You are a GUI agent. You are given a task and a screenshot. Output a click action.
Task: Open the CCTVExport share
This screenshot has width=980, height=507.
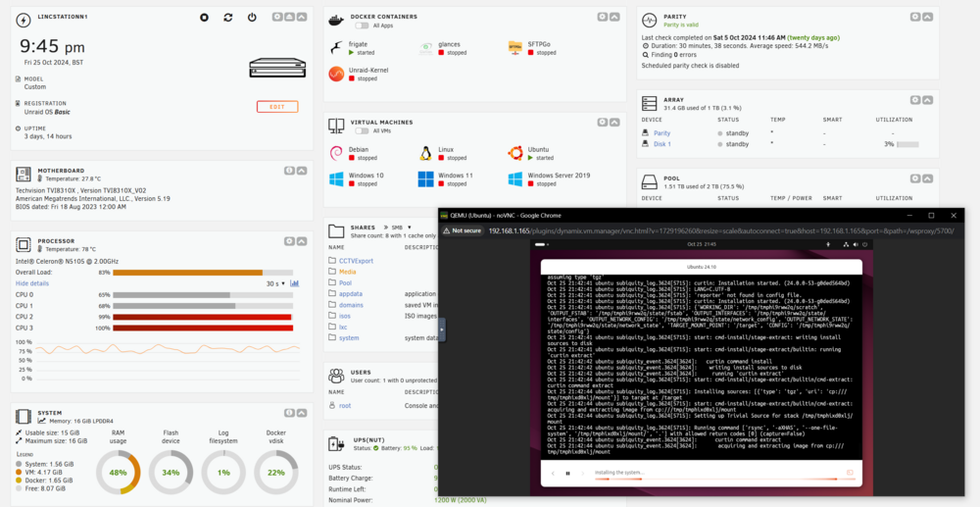(356, 261)
